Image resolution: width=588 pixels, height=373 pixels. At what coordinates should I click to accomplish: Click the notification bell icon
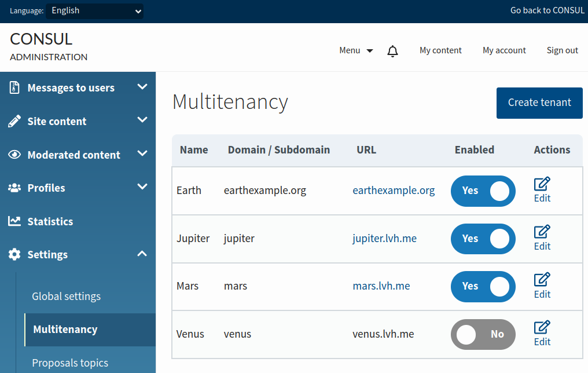click(x=392, y=50)
